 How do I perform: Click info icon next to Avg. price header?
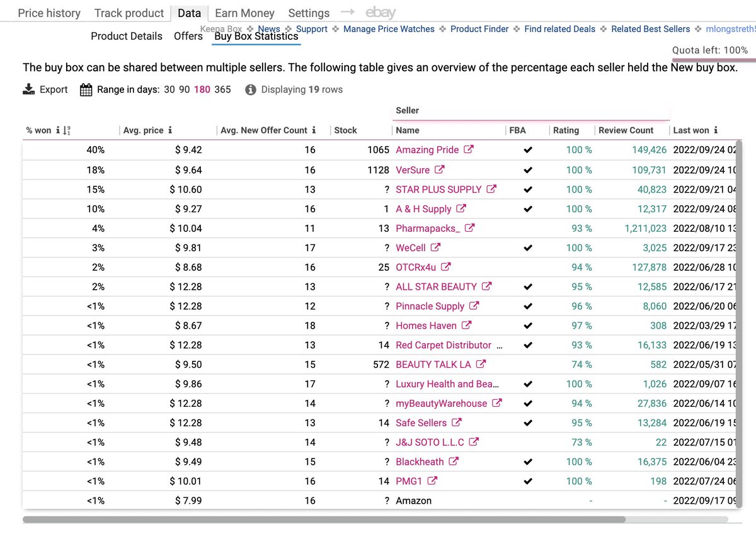(170, 130)
